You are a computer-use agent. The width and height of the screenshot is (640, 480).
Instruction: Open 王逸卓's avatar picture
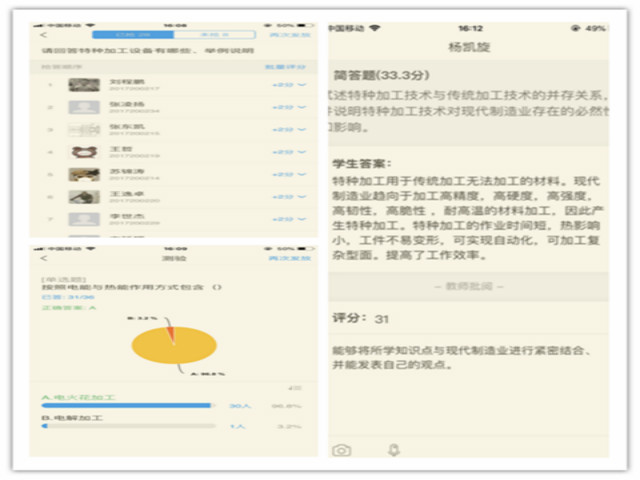point(84,197)
